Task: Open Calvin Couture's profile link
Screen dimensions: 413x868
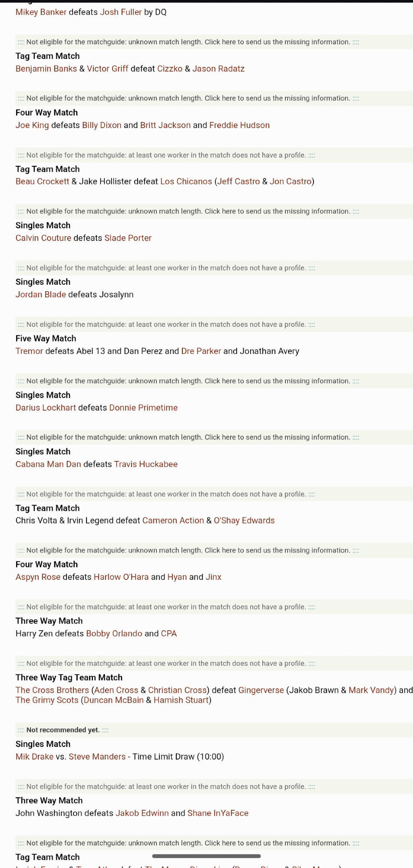Action: [x=43, y=238]
